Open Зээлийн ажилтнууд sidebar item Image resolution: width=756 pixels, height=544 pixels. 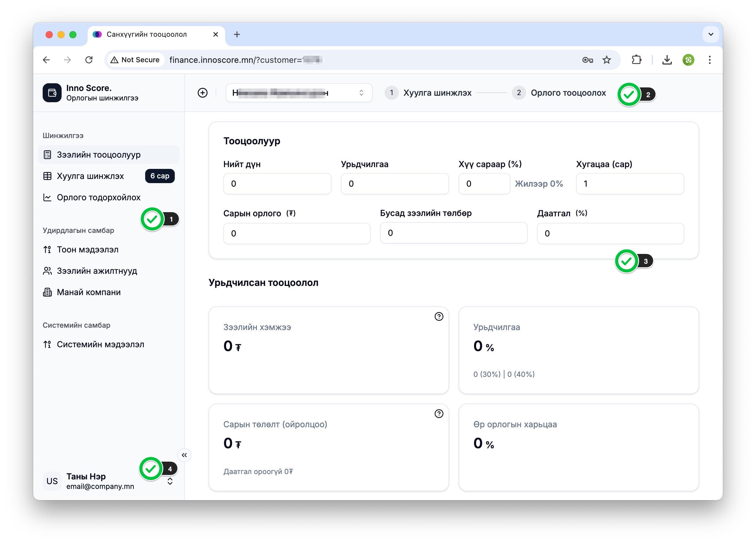[97, 271]
